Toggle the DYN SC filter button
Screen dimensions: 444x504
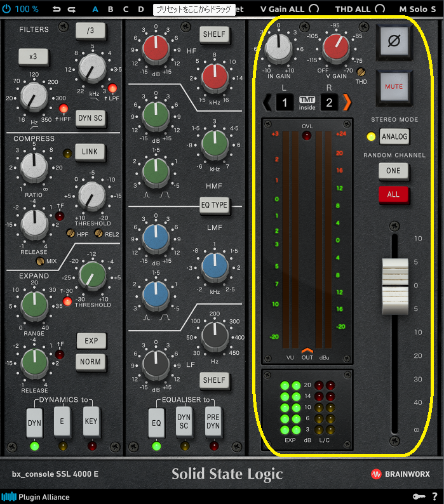(90, 118)
